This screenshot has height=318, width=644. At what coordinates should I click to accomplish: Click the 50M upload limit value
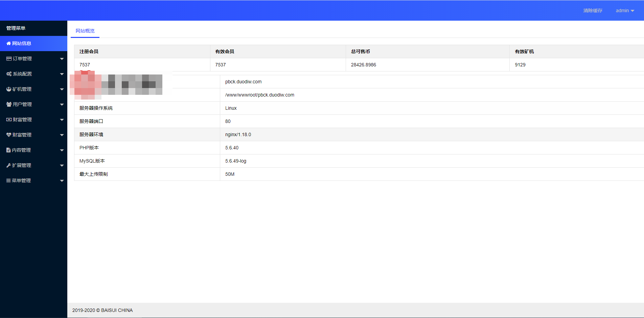click(230, 174)
